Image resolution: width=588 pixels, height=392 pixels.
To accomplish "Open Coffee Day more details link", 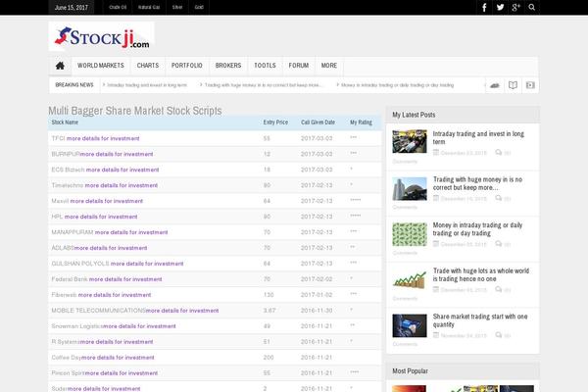I will pos(118,358).
